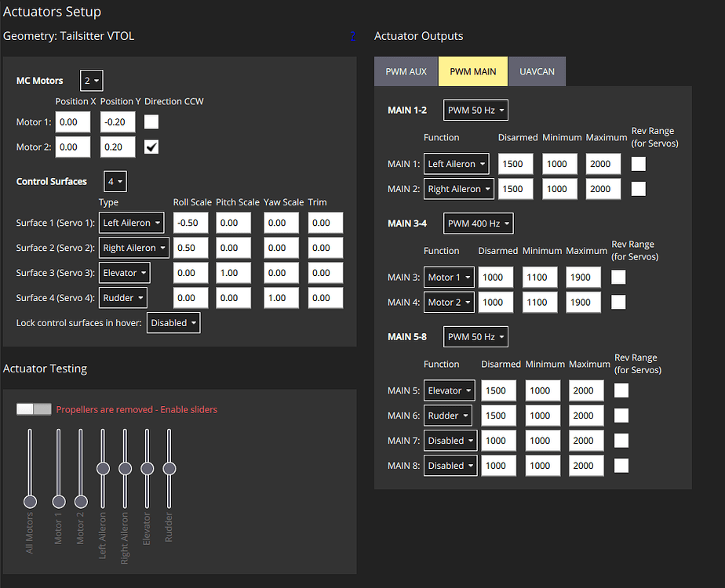
Task: Open MAIN 6 Rudder function dropdown
Action: tap(448, 416)
